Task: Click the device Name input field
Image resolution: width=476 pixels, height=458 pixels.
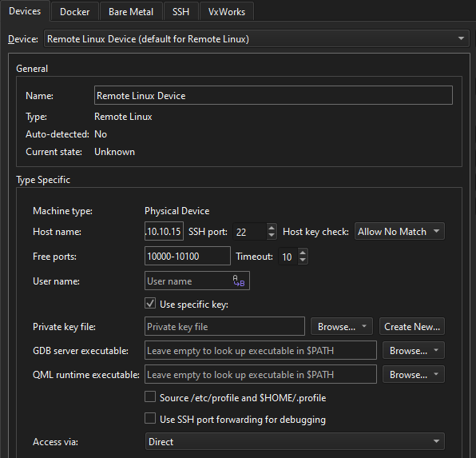Action: point(273,95)
